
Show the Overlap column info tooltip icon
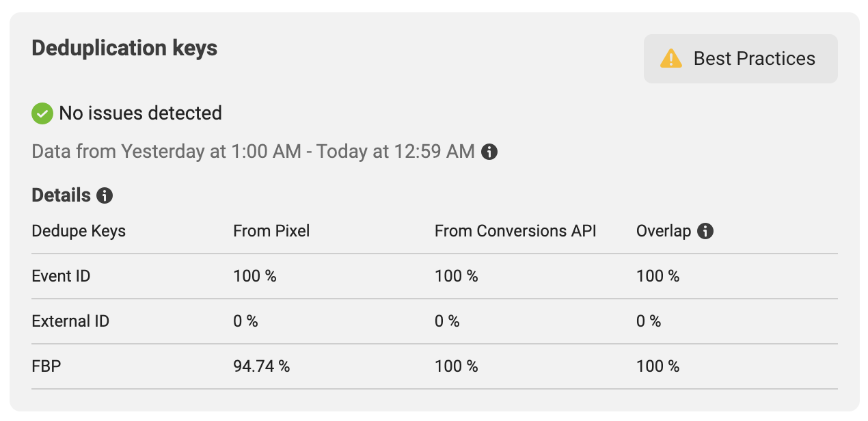coord(705,231)
